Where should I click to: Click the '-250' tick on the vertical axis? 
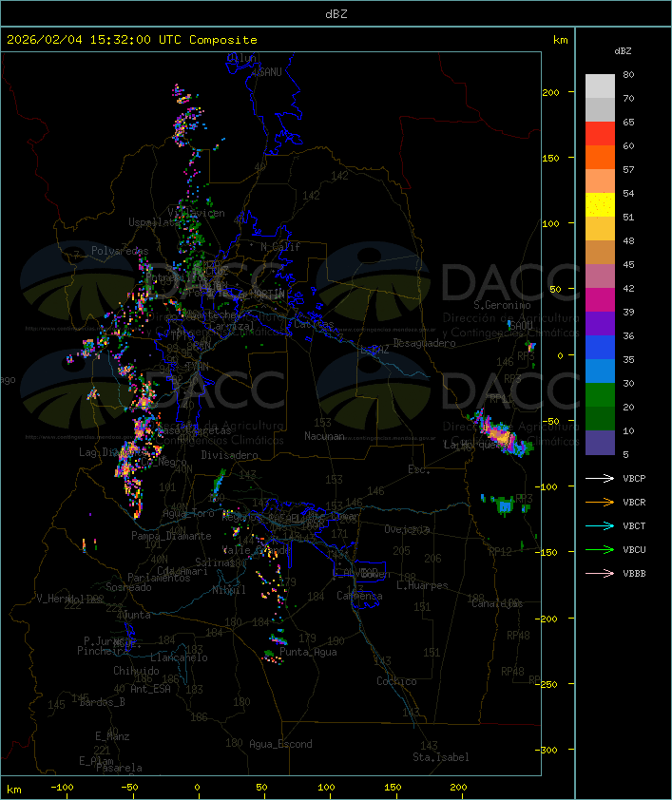548,684
